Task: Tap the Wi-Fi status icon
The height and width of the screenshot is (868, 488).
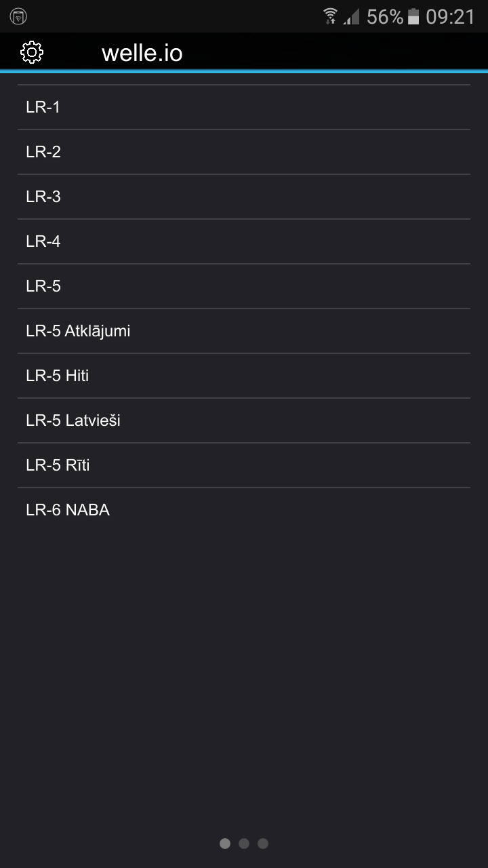Action: point(330,16)
